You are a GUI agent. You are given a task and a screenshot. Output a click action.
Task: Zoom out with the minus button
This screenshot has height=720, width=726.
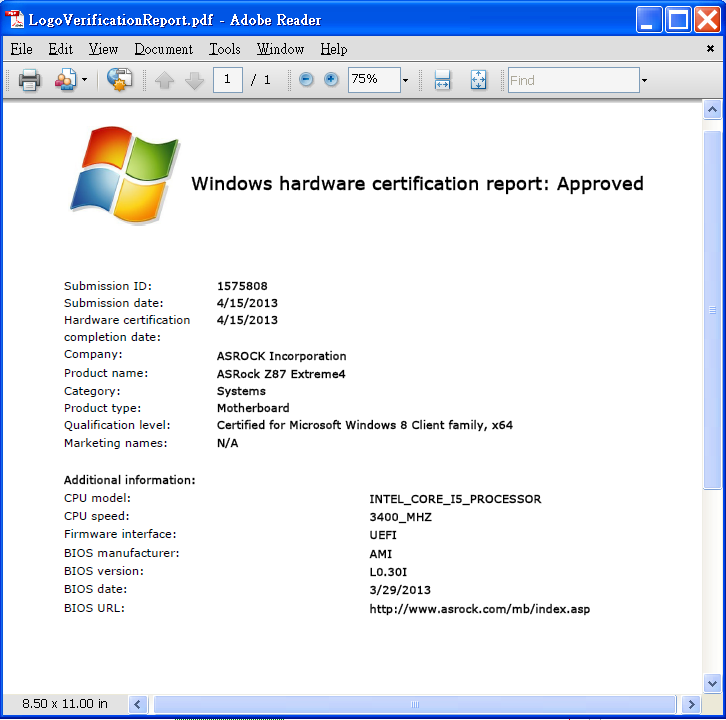(306, 80)
